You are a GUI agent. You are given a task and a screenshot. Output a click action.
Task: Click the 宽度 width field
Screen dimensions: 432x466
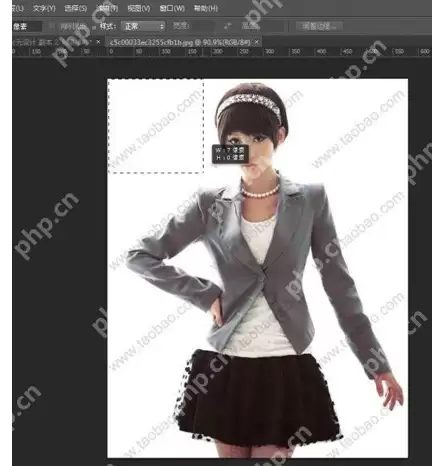[x=202, y=26]
